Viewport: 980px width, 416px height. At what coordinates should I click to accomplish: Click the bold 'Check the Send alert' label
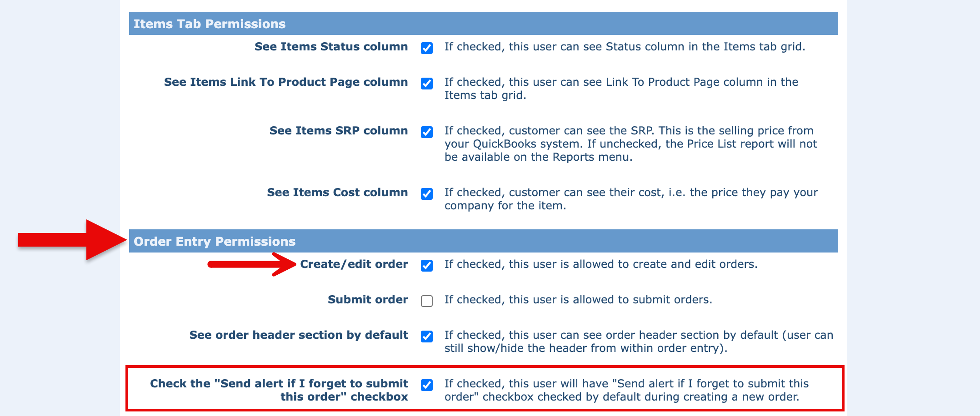click(x=279, y=390)
